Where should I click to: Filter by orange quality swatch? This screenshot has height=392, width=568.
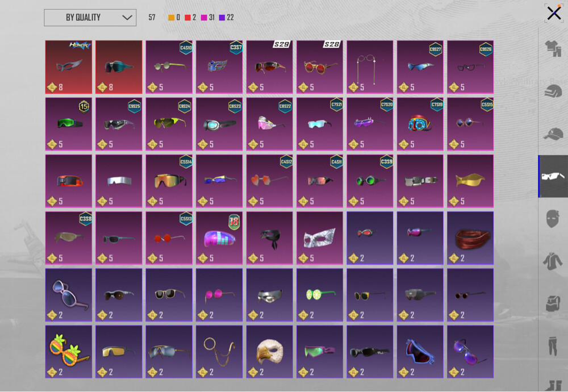[x=172, y=18]
